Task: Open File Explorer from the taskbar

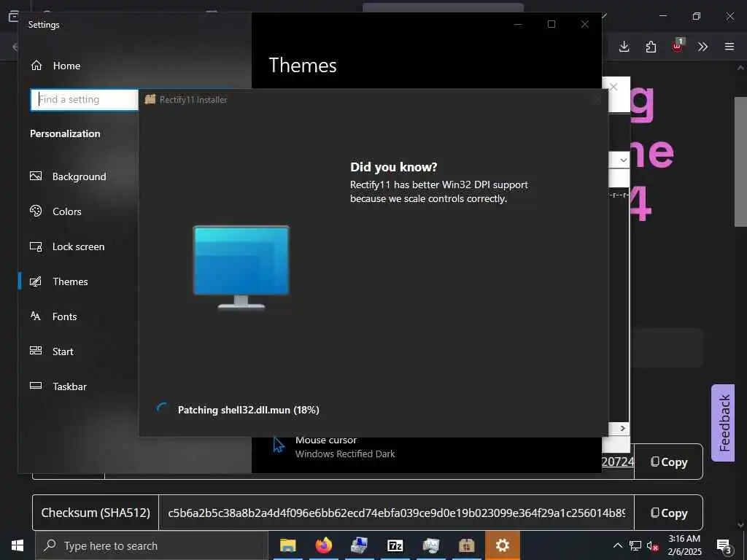Action: (287, 545)
